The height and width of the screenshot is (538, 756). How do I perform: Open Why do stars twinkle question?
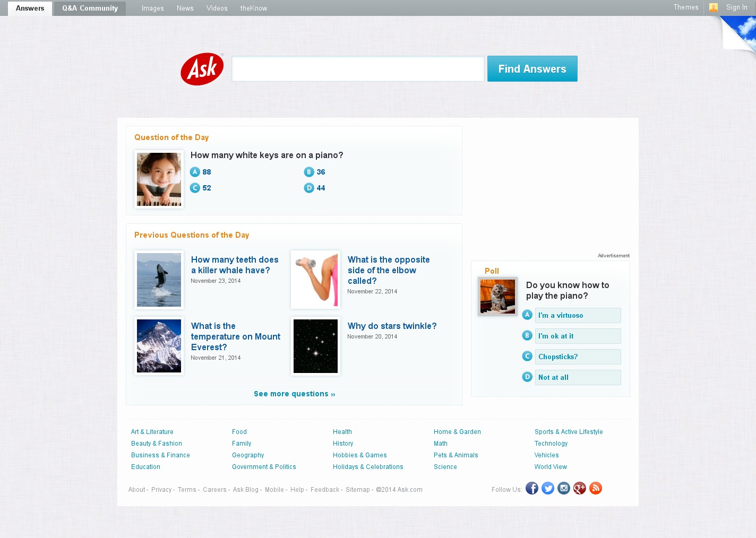[x=392, y=326]
